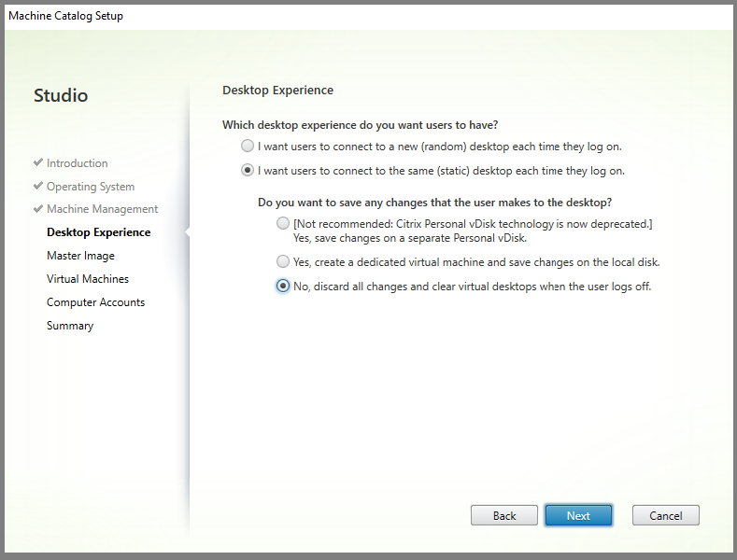Go to Computer Accounts step
737x560 pixels.
(95, 302)
